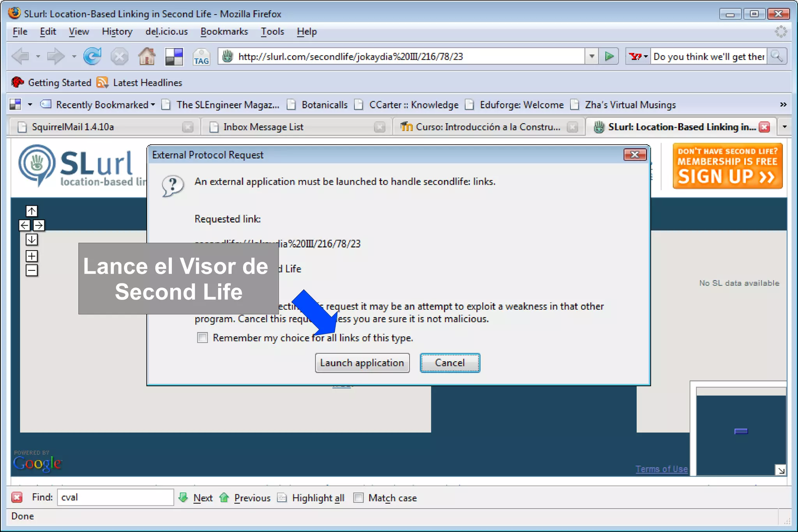Click the Home toolbar icon
The image size is (798, 532).
(147, 57)
